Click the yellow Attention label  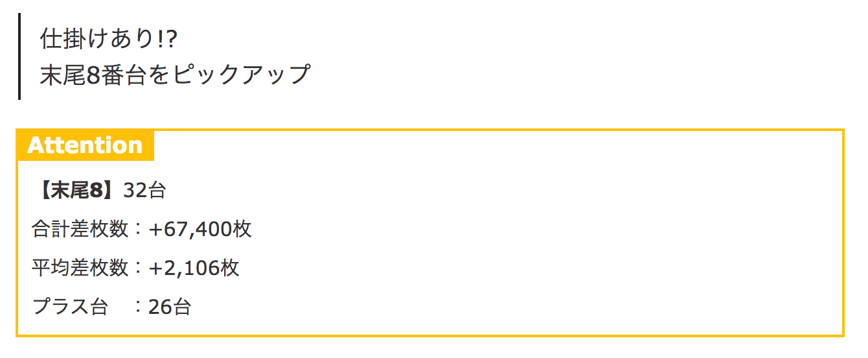[86, 145]
